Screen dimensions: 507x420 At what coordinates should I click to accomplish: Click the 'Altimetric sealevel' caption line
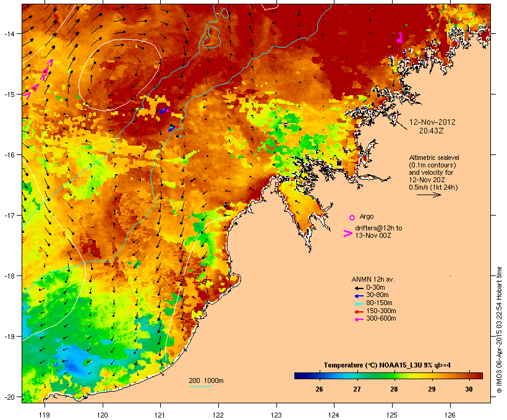click(x=434, y=157)
